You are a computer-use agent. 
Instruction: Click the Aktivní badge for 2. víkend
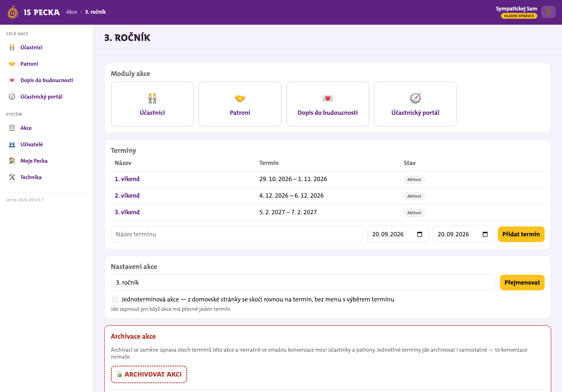[x=414, y=196]
